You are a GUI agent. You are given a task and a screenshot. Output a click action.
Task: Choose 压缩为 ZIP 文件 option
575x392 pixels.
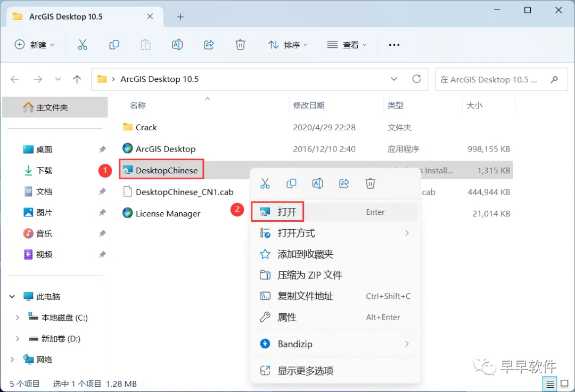334,275
